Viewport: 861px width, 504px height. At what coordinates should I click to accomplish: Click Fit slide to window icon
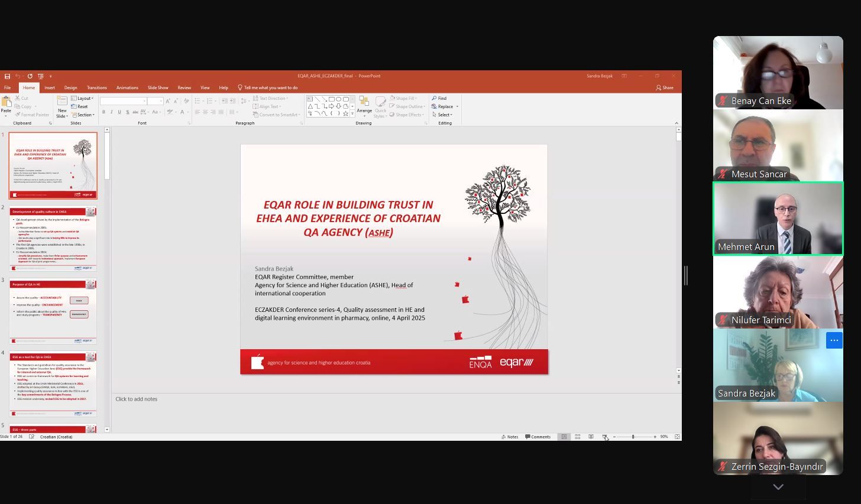pyautogui.click(x=677, y=437)
